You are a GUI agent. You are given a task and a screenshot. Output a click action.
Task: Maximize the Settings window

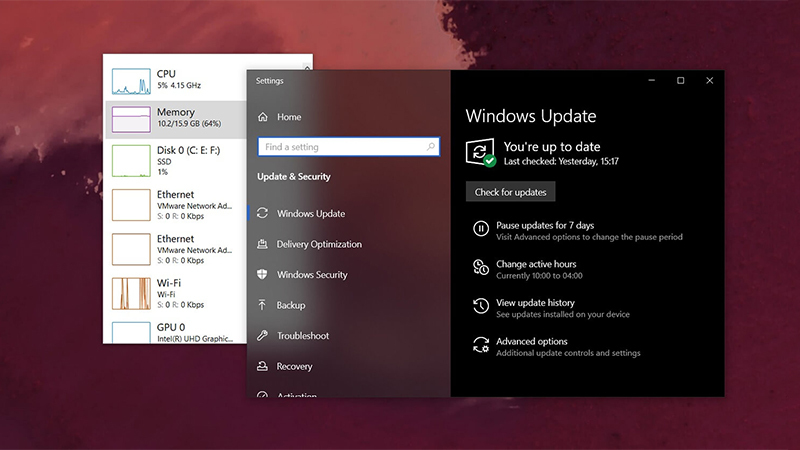point(681,80)
